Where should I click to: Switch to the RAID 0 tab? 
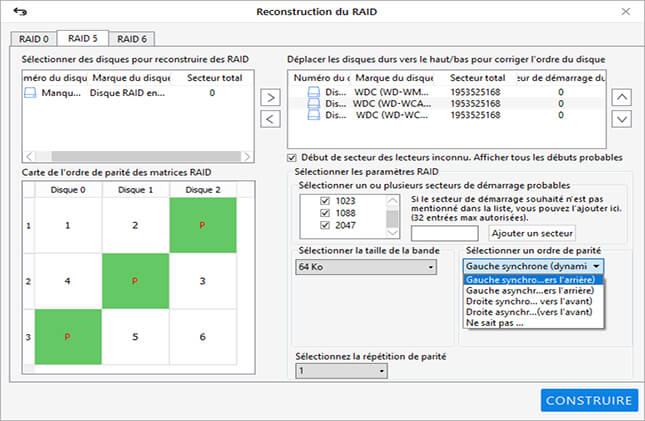point(34,39)
